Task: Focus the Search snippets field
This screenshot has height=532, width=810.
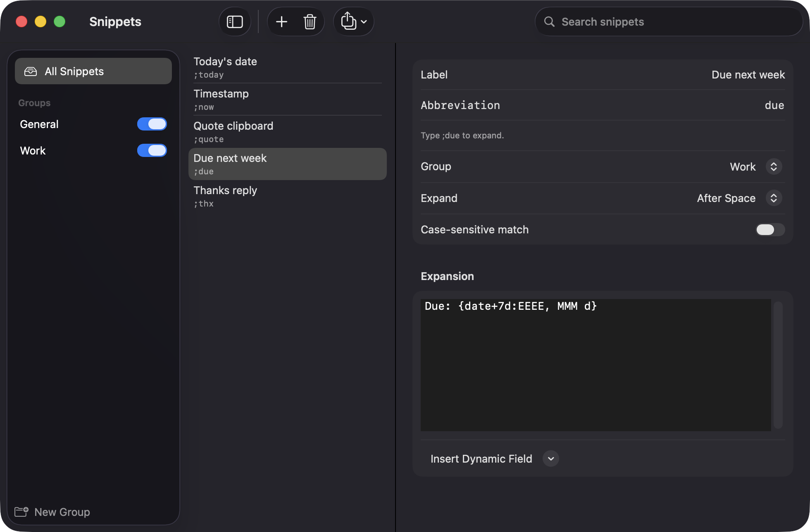Action: pos(669,22)
